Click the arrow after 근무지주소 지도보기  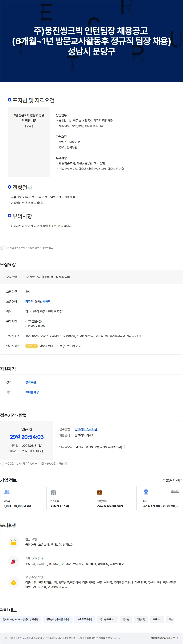[143, 336]
